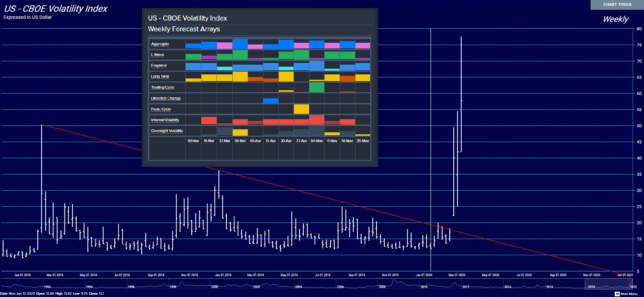Open the Aggregate row label
Image resolution: width=644 pixels, height=297 pixels.
pyautogui.click(x=160, y=44)
